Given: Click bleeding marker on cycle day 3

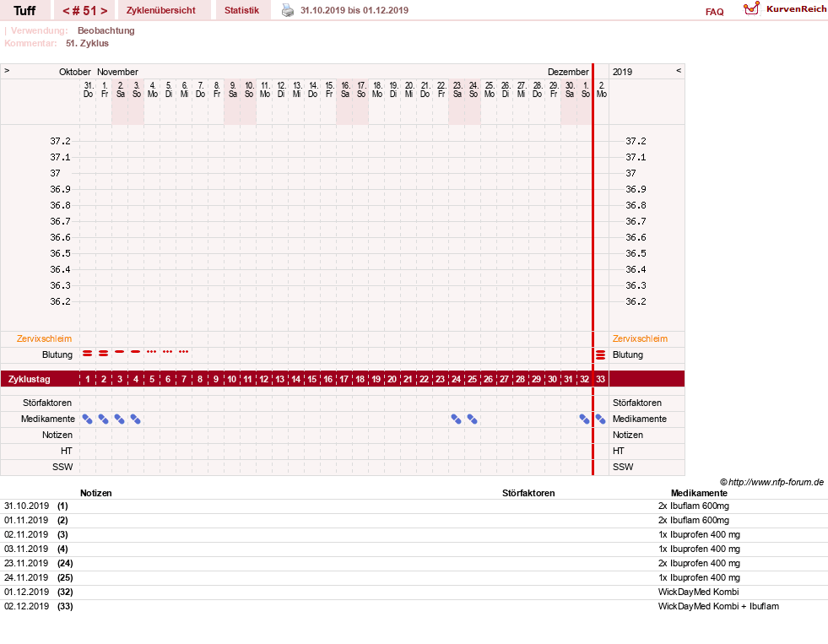Looking at the screenshot, I should pyautogui.click(x=120, y=352).
